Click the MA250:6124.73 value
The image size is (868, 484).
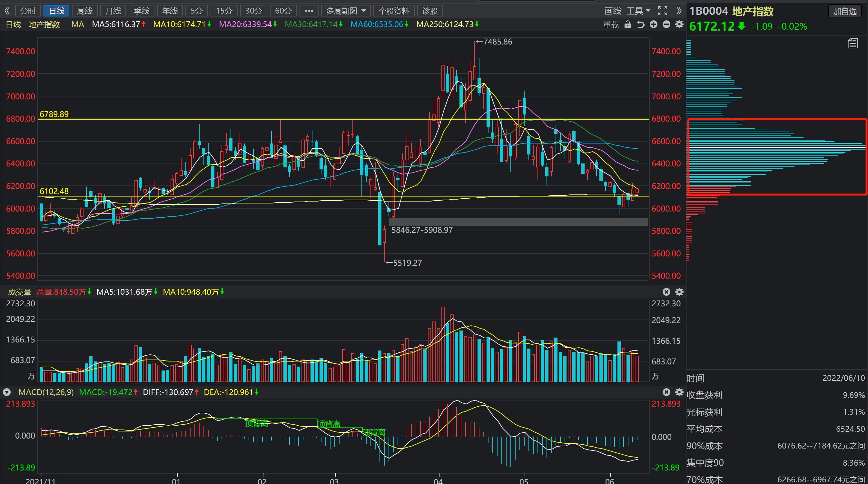[x=445, y=24]
